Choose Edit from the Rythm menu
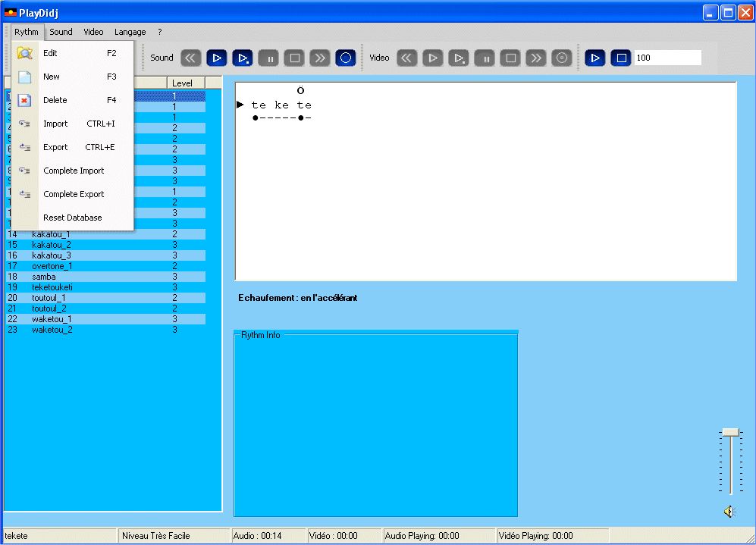This screenshot has width=756, height=545. tap(72, 53)
